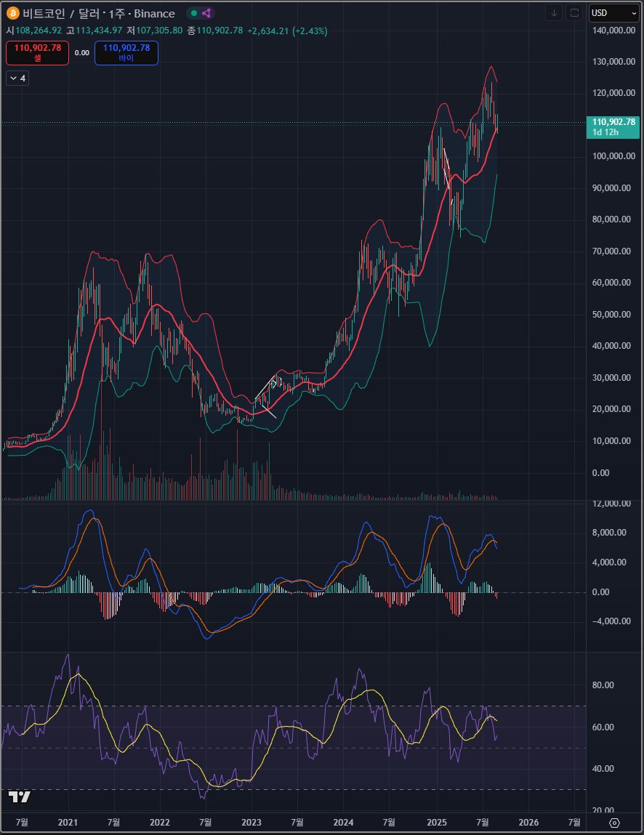Open symbol title 비트코인 / 달러 · 1주 · Binance
644x835 pixels.
(99, 13)
